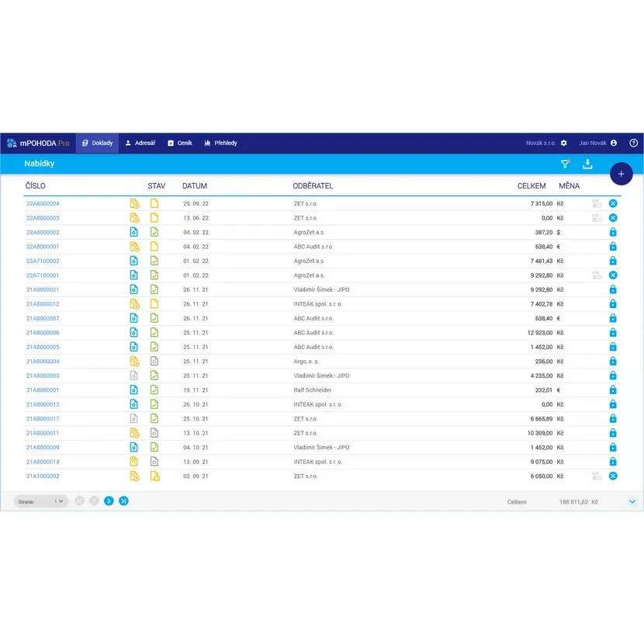Go to the next page arrow
Screen dimensions: 644x644
point(109,501)
